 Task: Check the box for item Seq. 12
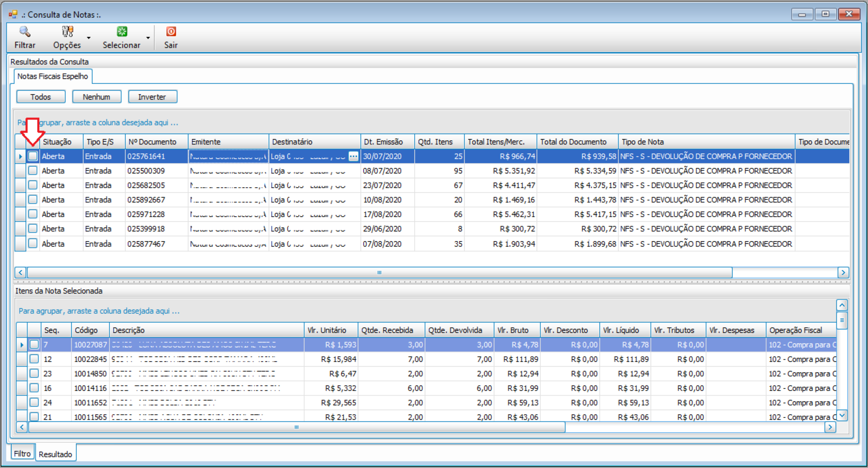(34, 359)
